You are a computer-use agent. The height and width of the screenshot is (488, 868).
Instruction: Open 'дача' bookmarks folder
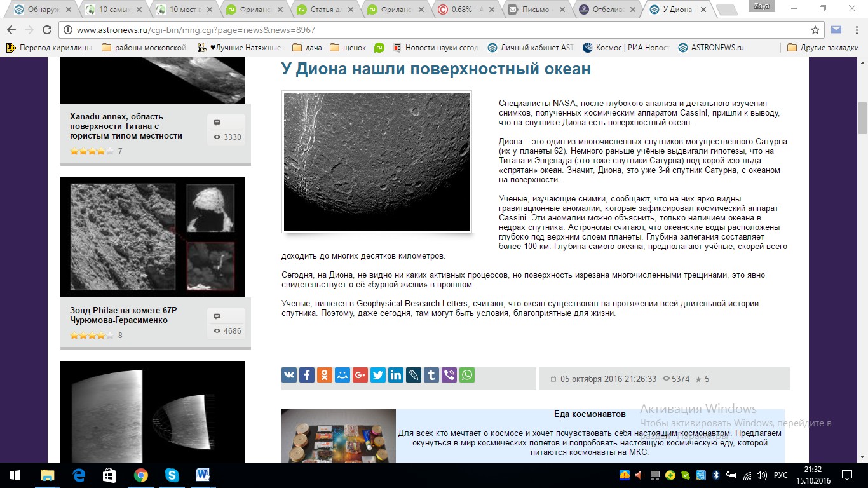click(x=308, y=48)
